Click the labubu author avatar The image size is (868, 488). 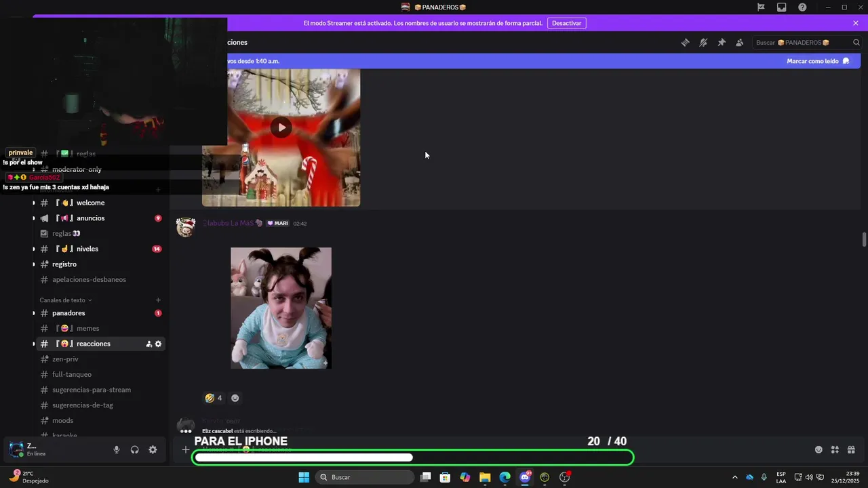tap(186, 227)
